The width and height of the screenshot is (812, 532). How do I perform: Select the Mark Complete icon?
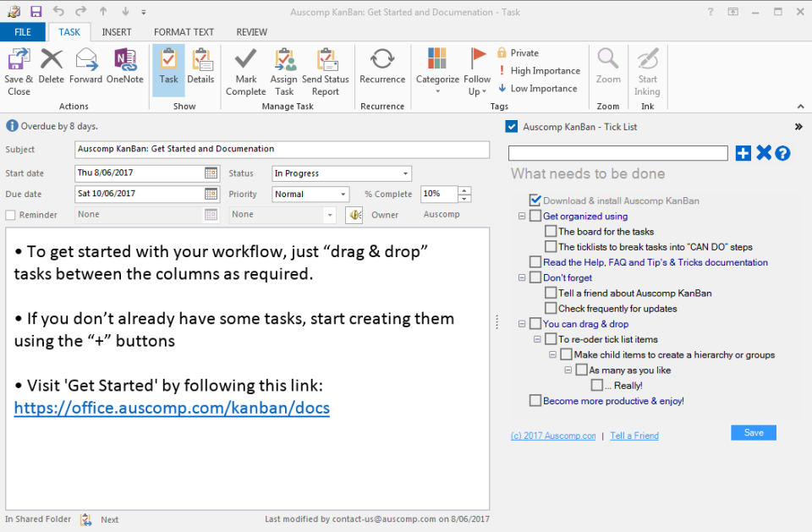245,66
